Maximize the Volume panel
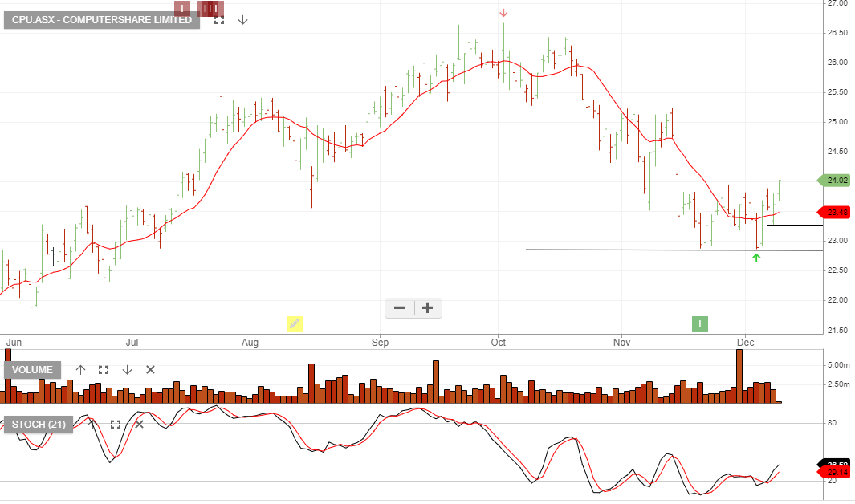Viewport: 855px width, 504px height. tap(104, 370)
